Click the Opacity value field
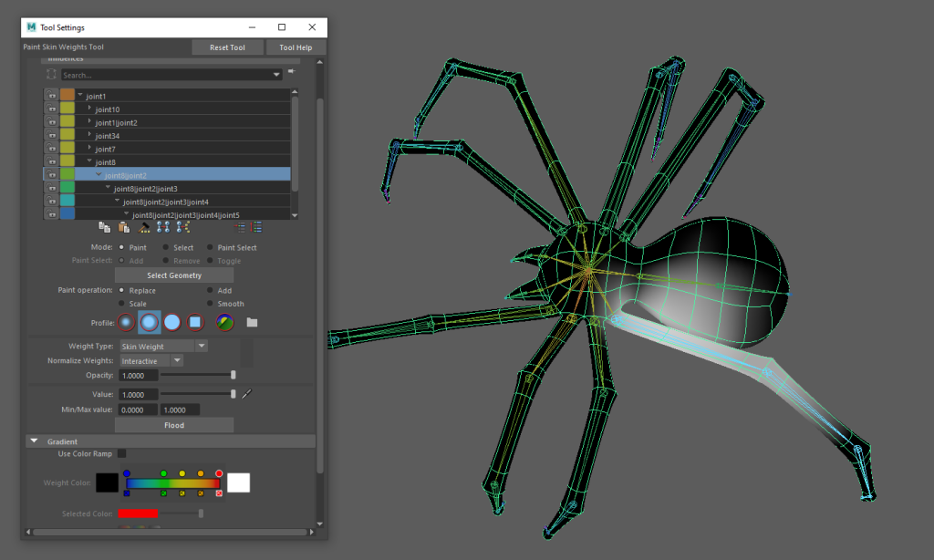 coord(139,376)
